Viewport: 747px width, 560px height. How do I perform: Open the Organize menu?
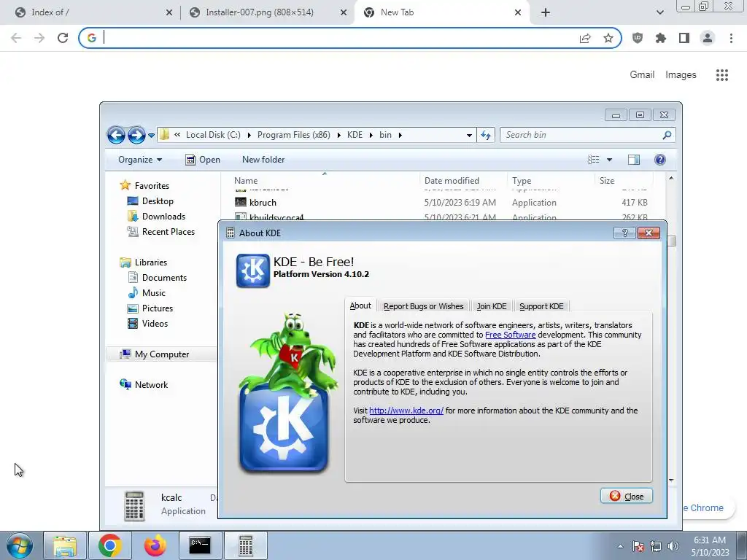tap(140, 160)
